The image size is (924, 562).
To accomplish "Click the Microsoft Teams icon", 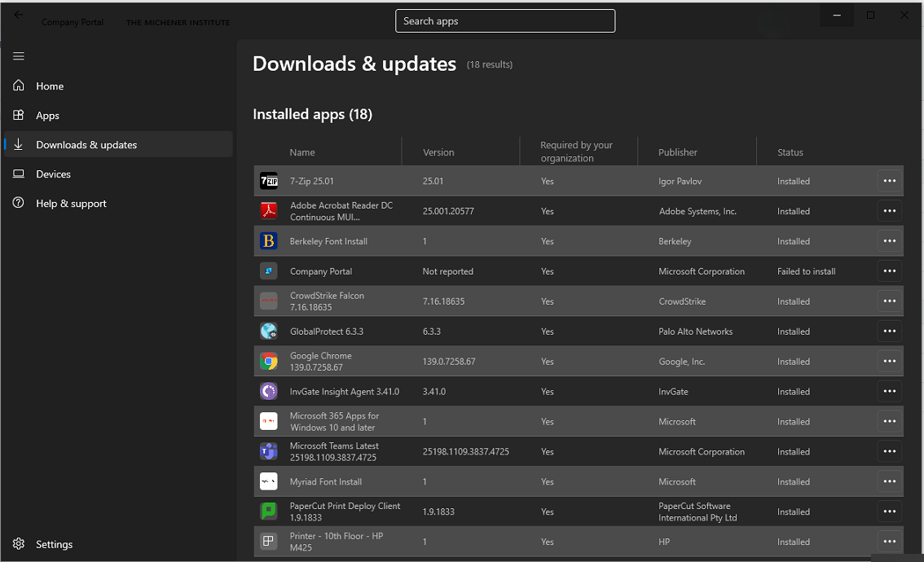I will pos(269,451).
